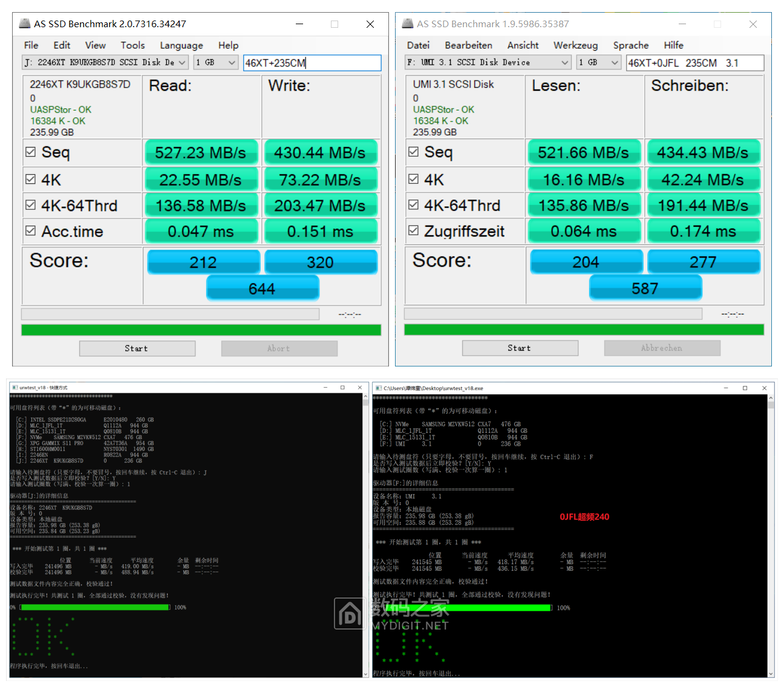Screen dimensions: 784x687
Task: Click the 203.47 MB/s 4K-64Thrd write result
Action: (321, 206)
